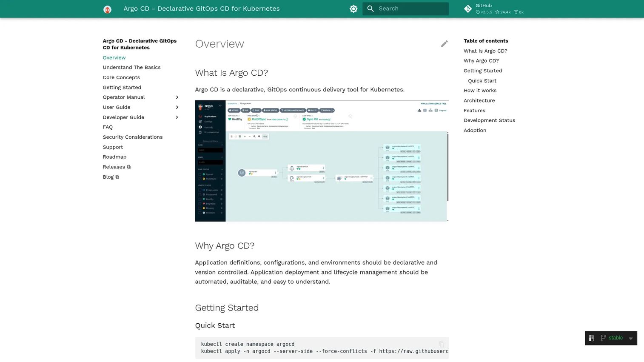Expand the Operator Manual section chevron
This screenshot has width=644, height=362.
pyautogui.click(x=177, y=97)
